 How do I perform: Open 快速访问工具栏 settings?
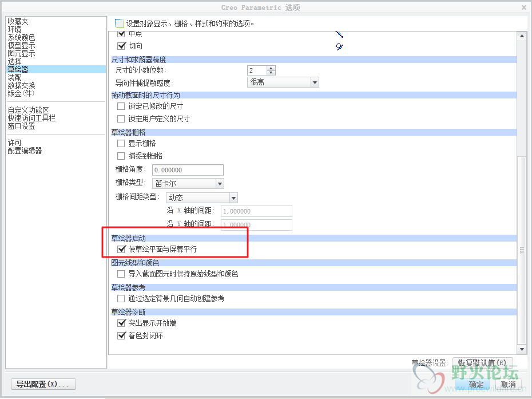tap(31, 118)
